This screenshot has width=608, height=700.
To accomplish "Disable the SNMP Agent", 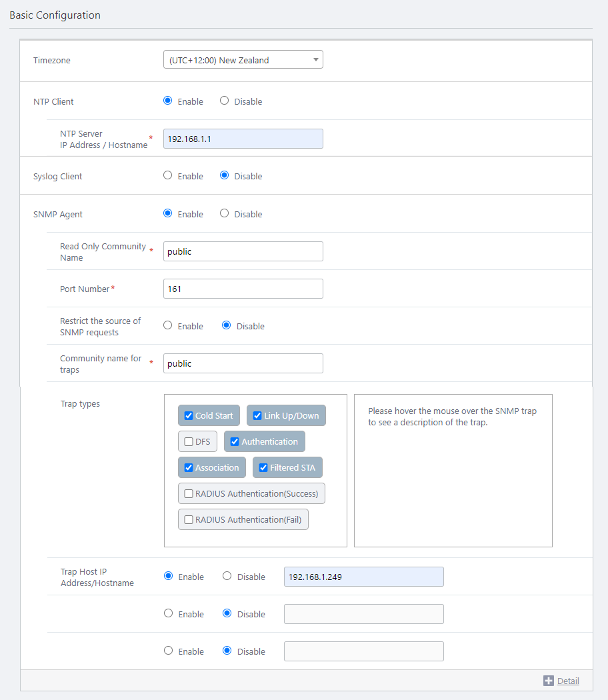I will click(225, 214).
